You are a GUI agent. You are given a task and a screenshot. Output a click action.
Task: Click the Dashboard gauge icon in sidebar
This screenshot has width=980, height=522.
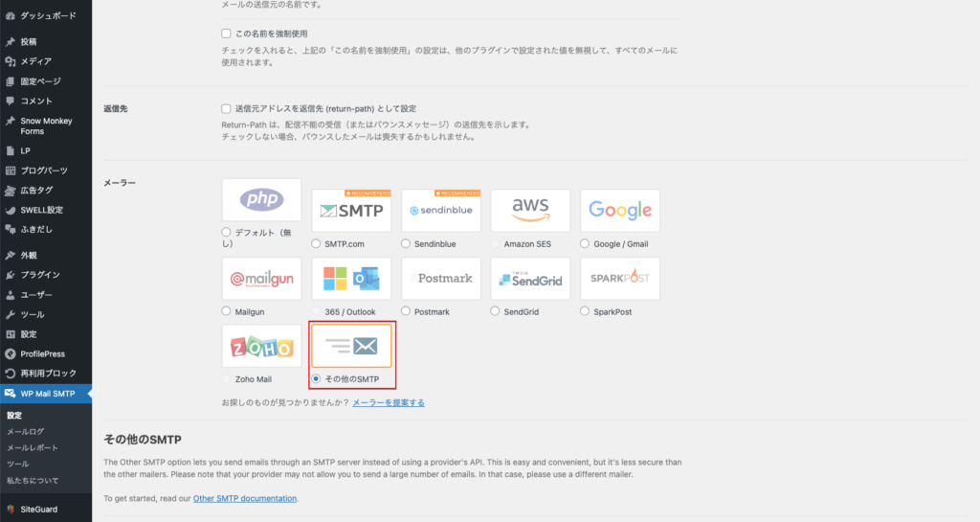(10, 15)
